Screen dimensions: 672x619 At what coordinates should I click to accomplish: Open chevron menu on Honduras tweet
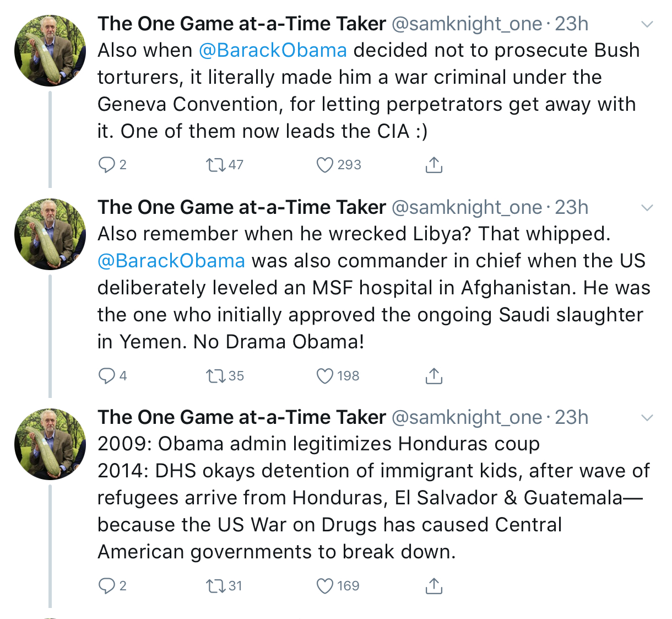(x=648, y=418)
